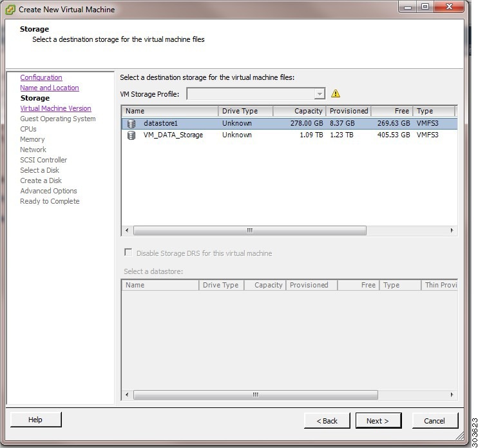This screenshot has height=448, width=478.
Task: Sort by upper Type column header
Action: (x=434, y=111)
